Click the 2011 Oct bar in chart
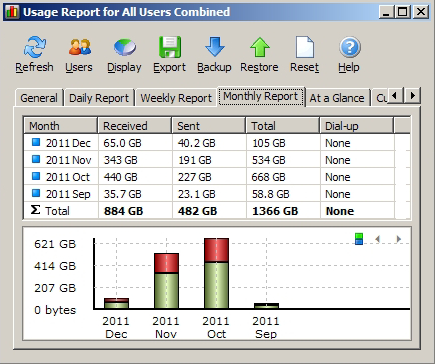 point(216,273)
